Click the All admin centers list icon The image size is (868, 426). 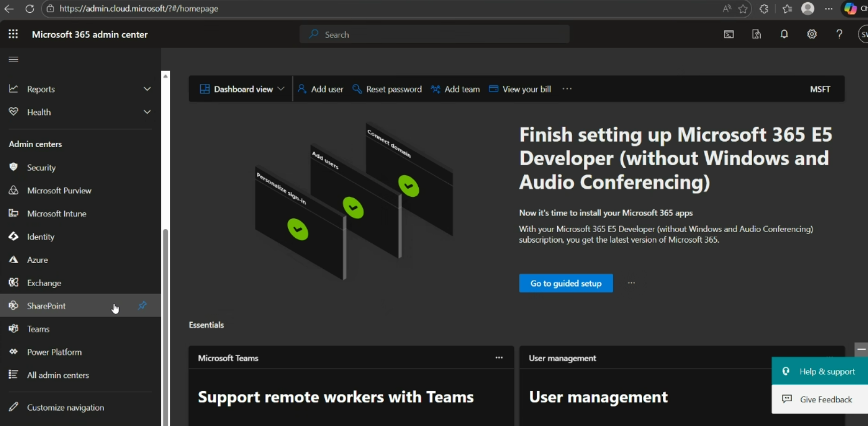(13, 375)
